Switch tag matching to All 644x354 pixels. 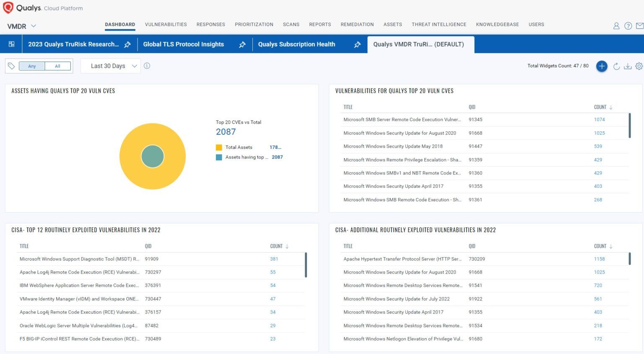(57, 66)
